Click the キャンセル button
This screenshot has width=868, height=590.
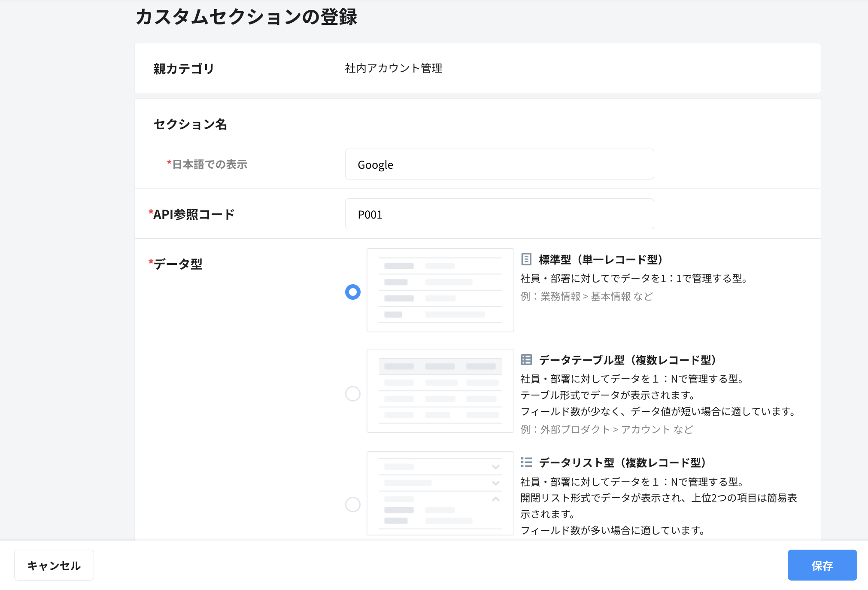click(x=54, y=565)
